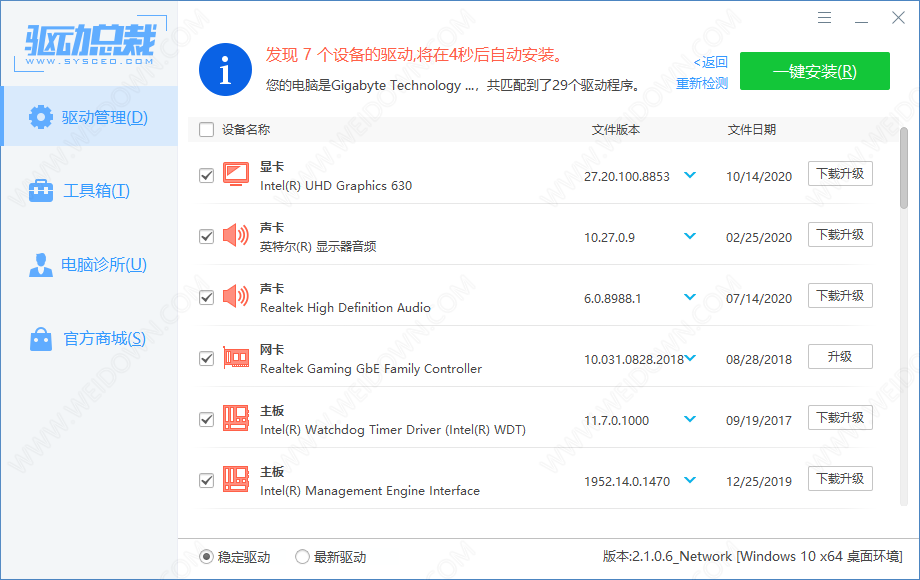Open the hamburger menu icon in title bar
The width and height of the screenshot is (920, 580).
pyautogui.click(x=824, y=18)
